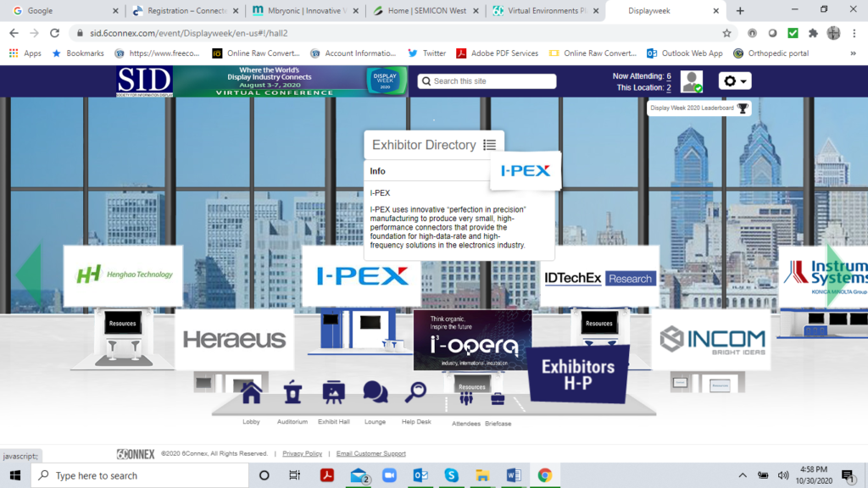Screen dimensions: 868x488
Task: Open the Exhibit Hall icon
Action: [x=333, y=393]
